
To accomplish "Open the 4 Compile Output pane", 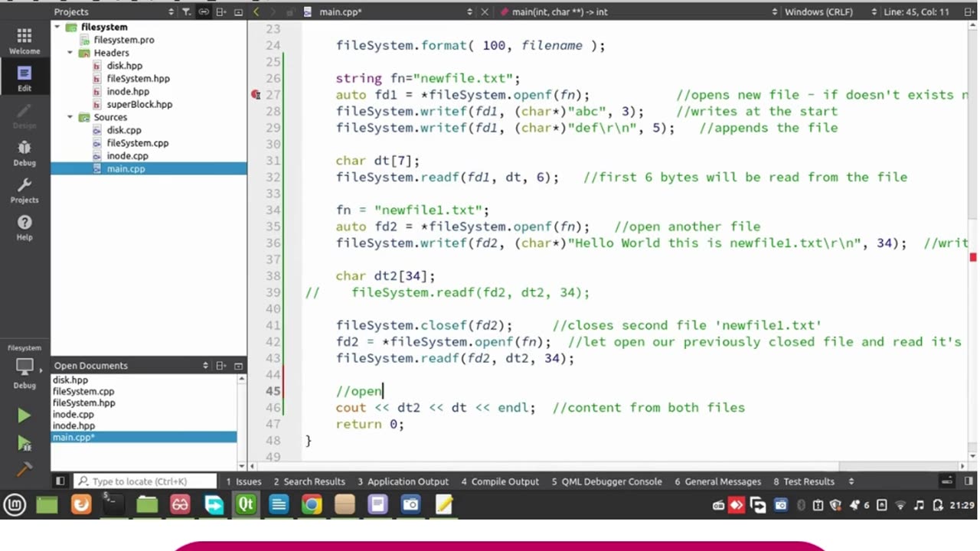I will (500, 481).
